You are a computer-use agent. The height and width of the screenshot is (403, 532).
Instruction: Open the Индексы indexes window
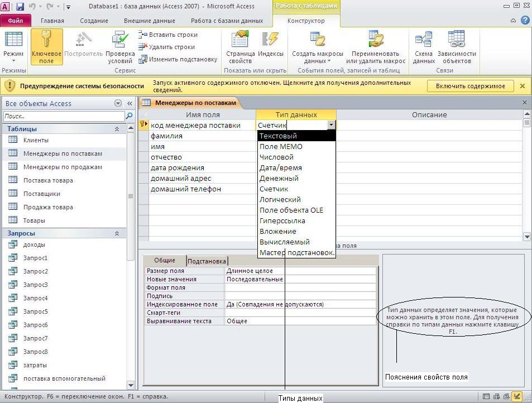[x=270, y=44]
